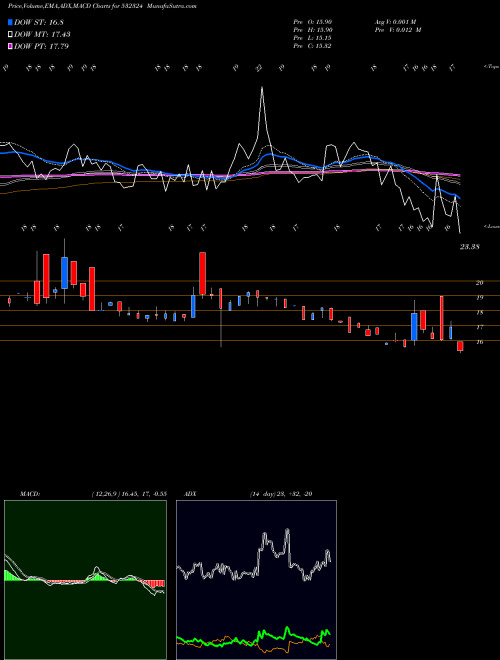
Task: Click the MACD '(12,26,9) 16.45, 17, -0.55' values
Action: coord(129,494)
